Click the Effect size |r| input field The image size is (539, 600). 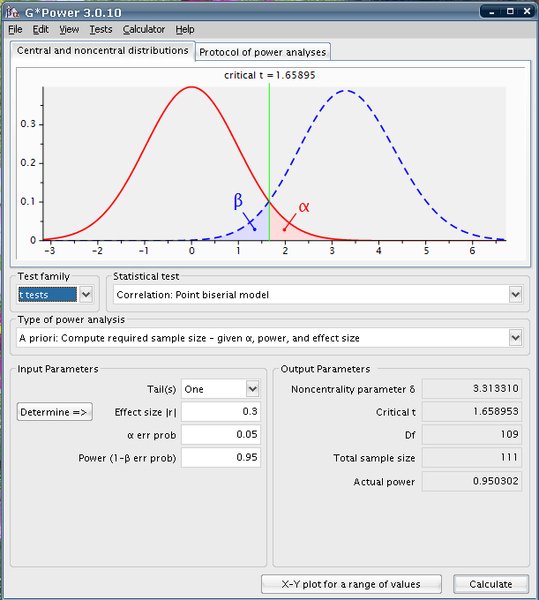point(221,411)
